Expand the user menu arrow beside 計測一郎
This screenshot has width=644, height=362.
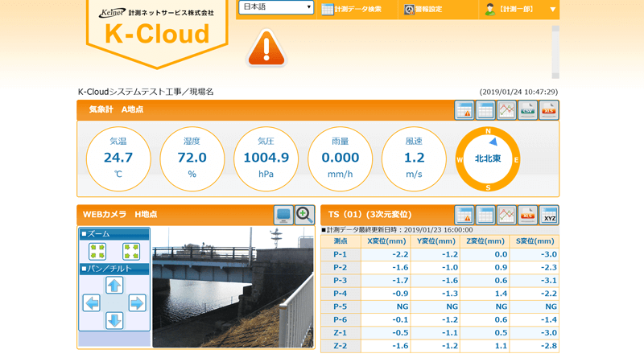[553, 9]
